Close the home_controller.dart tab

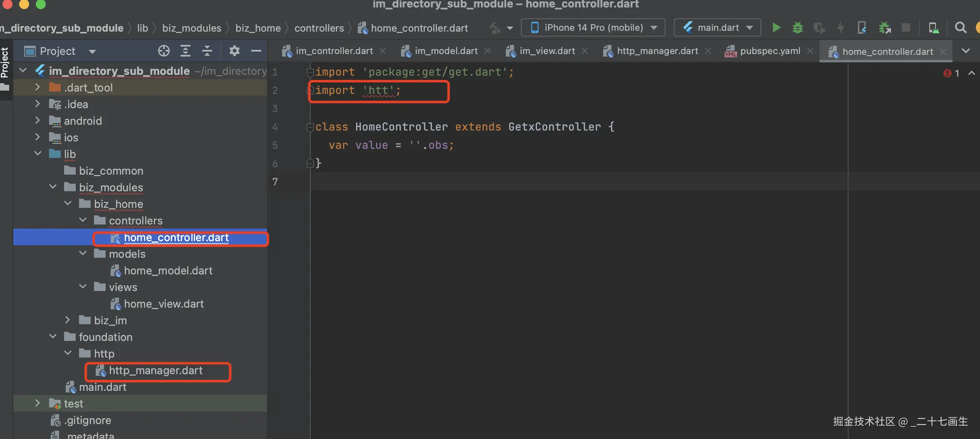coord(943,52)
